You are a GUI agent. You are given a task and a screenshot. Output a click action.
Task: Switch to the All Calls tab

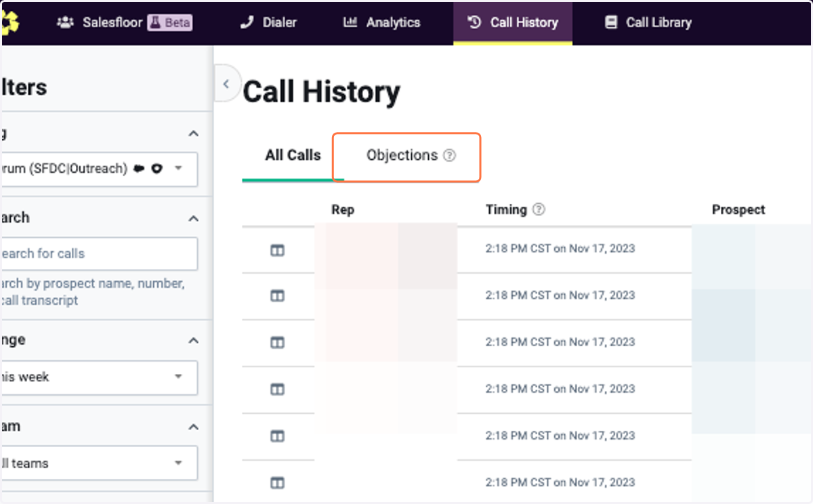coord(293,155)
